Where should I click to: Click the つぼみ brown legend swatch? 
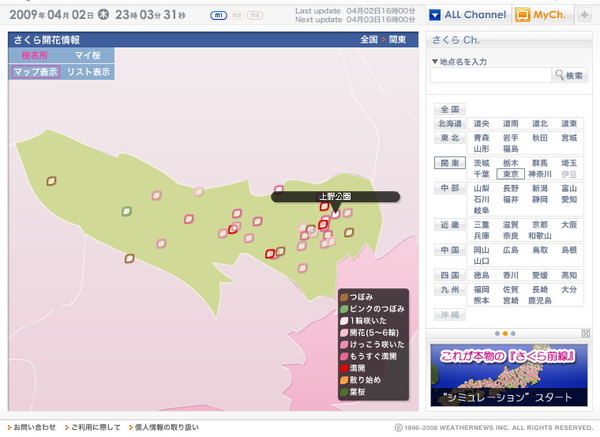point(344,297)
